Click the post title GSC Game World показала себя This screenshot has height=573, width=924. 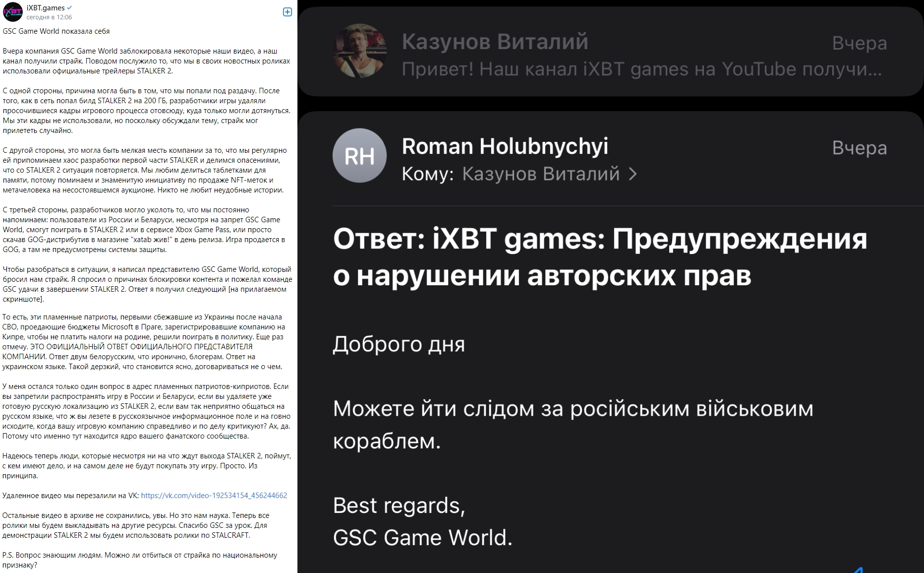coord(56,31)
